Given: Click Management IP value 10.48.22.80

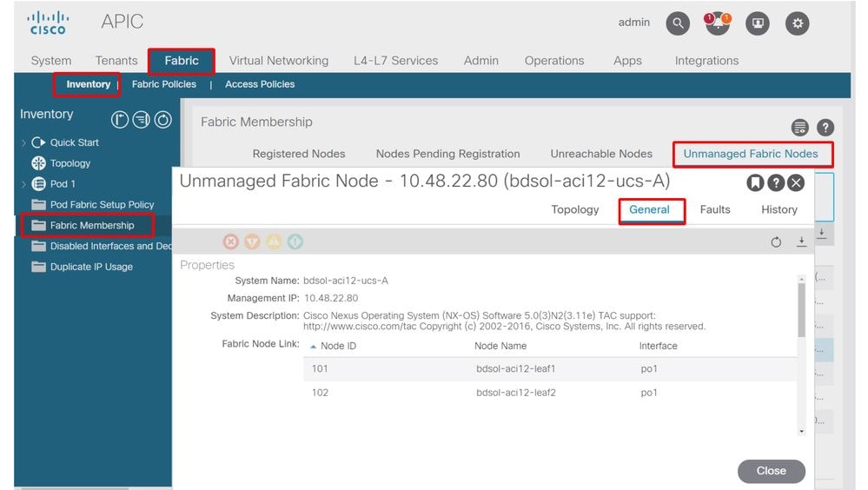Looking at the screenshot, I should click(331, 298).
